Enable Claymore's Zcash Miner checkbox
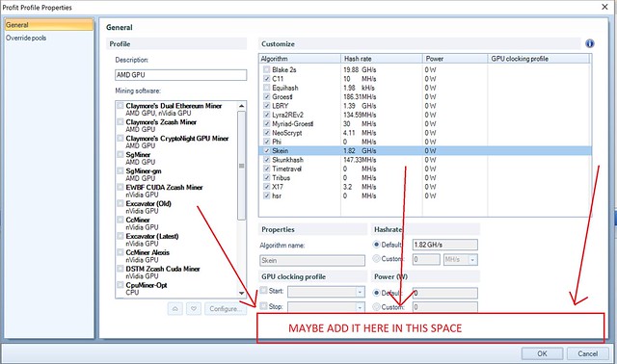Screen dimensions: 617x364 121,122
